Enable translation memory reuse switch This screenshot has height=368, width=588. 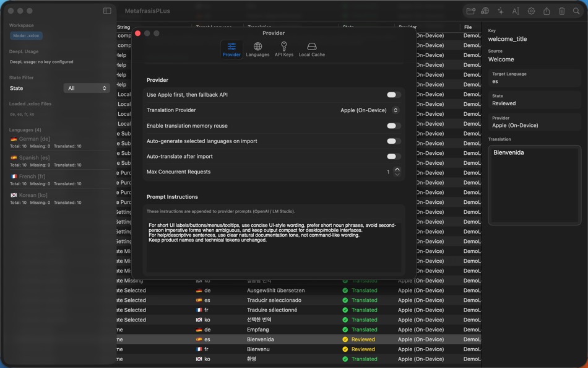click(x=394, y=126)
